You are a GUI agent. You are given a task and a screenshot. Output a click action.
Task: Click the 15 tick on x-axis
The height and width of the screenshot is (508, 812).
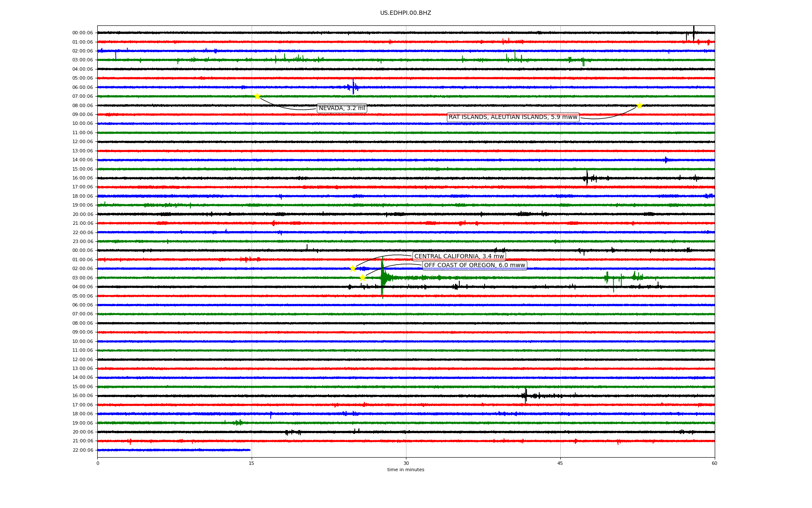[252, 463]
